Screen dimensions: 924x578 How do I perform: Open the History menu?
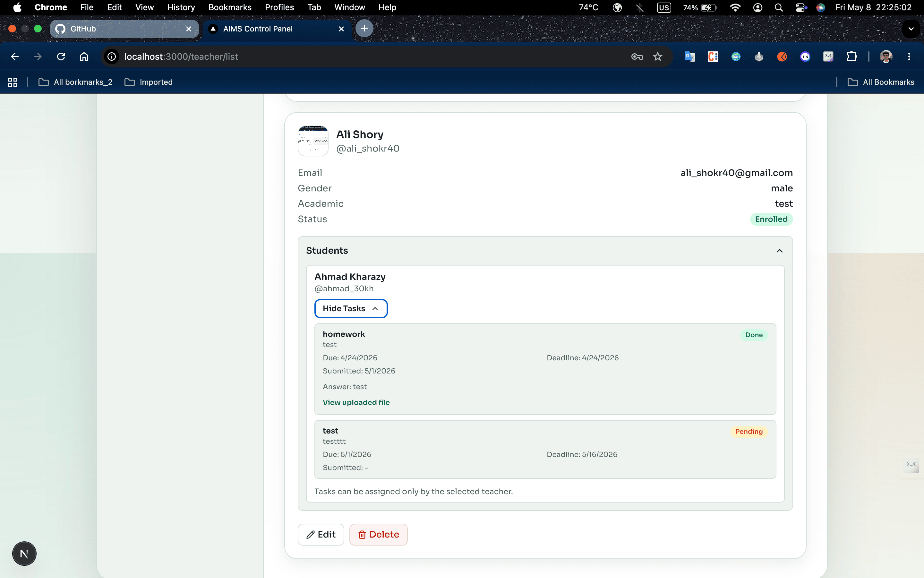pos(181,8)
